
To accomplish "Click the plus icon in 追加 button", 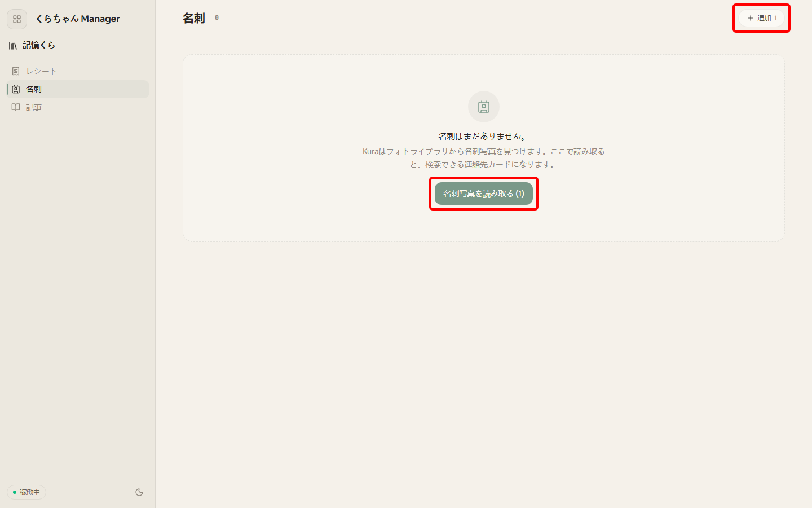I will pos(750,18).
